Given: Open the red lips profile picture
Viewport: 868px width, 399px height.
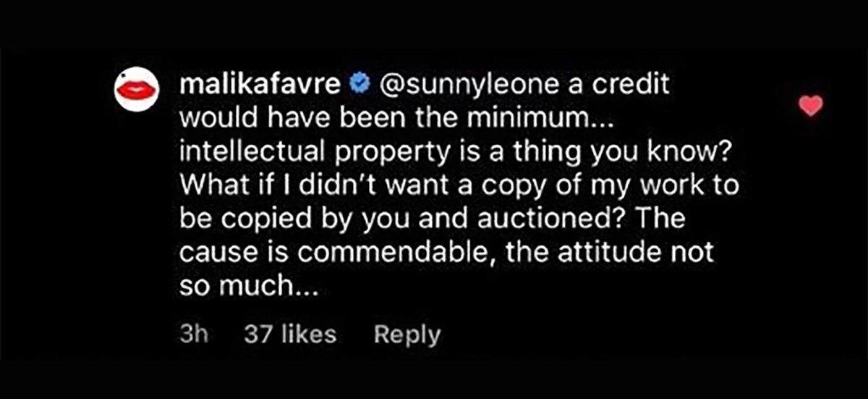Looking at the screenshot, I should (x=137, y=89).
